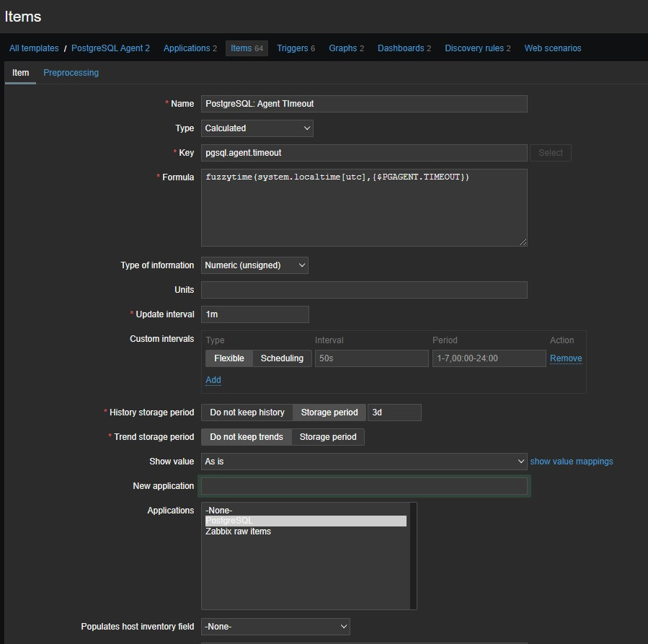Open the Show value dropdown
Image resolution: width=648 pixels, height=644 pixels.
tap(363, 462)
